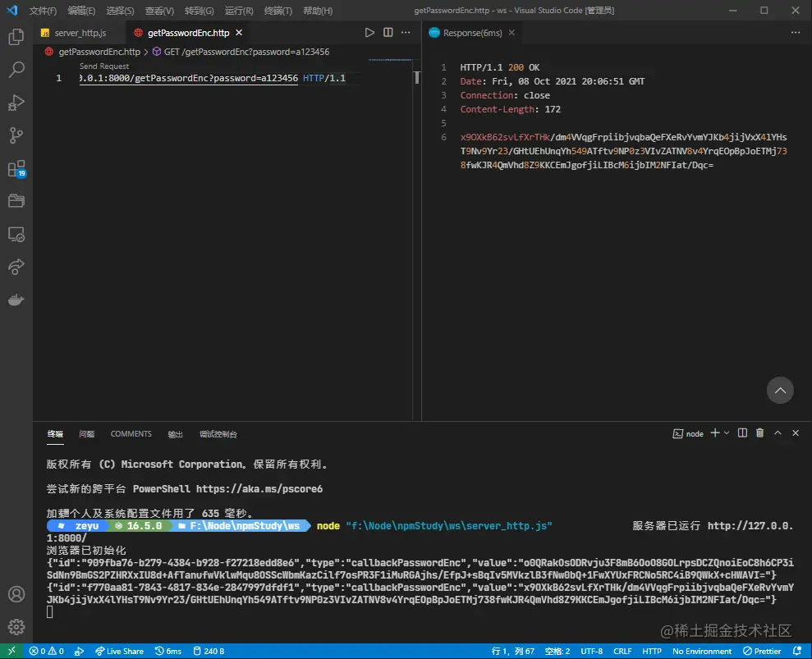Open the https://aka.ms/pscore6 terminal link
Viewport: 812px width, 659px height.
259,488
